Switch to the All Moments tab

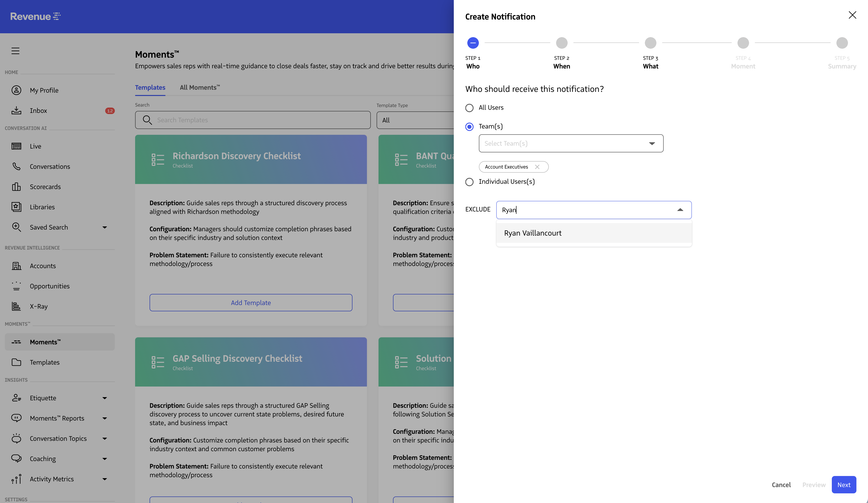point(200,88)
